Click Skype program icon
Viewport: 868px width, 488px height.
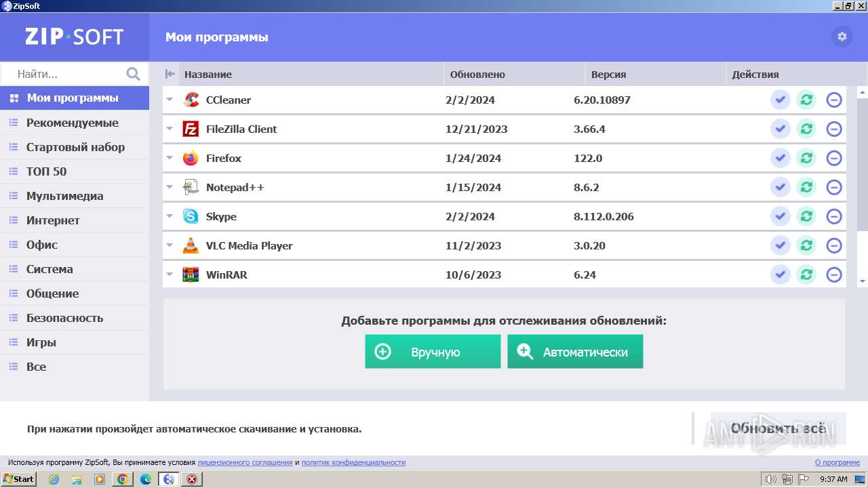click(191, 216)
